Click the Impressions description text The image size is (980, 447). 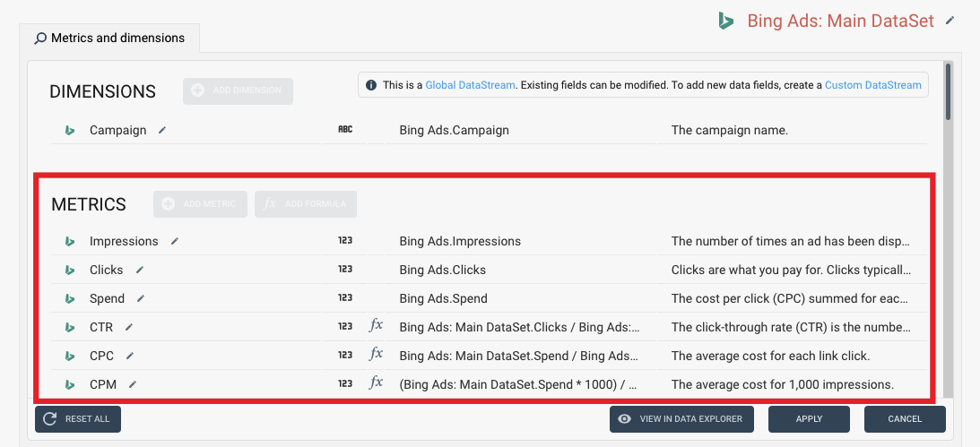(x=791, y=241)
